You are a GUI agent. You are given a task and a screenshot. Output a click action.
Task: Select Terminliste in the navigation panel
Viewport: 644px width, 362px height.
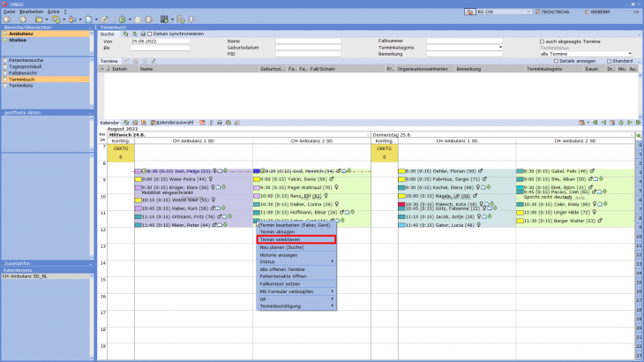tap(21, 86)
